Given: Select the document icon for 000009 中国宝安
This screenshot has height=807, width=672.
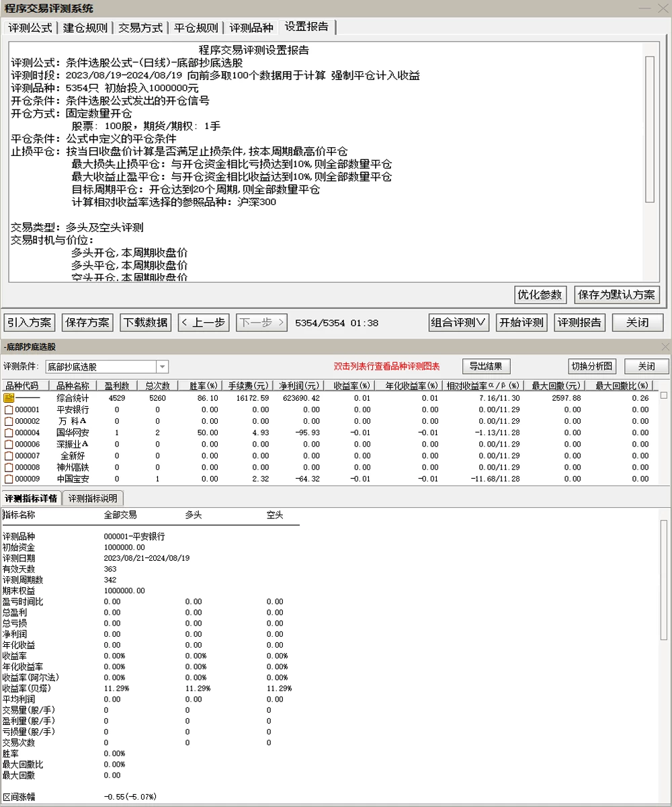Looking at the screenshot, I should (x=9, y=479).
